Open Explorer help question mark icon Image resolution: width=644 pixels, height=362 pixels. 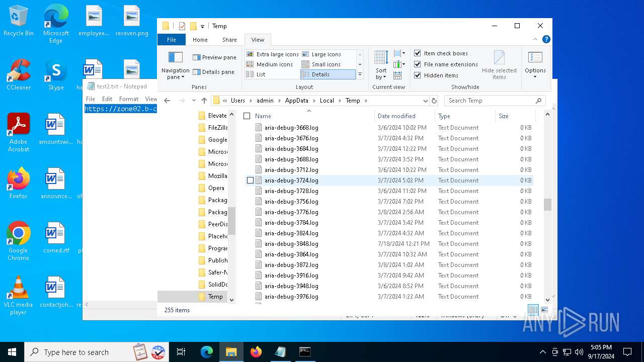546,39
